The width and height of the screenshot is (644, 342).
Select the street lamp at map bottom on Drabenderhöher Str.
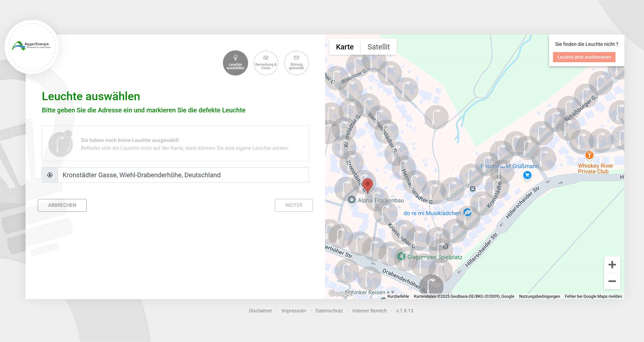tap(431, 286)
